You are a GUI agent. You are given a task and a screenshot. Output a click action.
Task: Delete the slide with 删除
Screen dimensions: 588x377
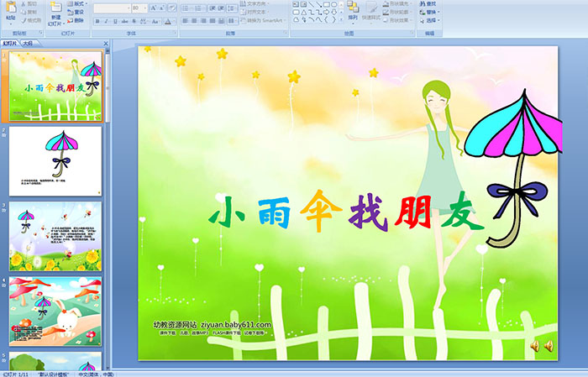click(76, 20)
